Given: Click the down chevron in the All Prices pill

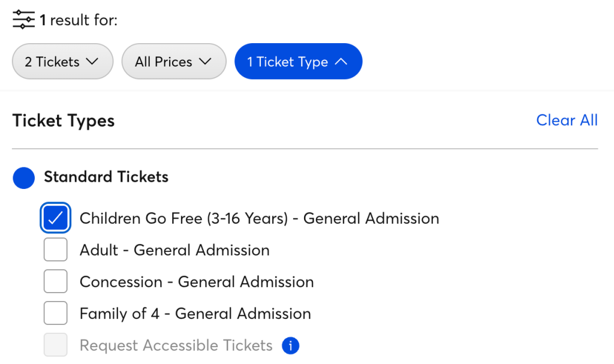Looking at the screenshot, I should point(204,61).
